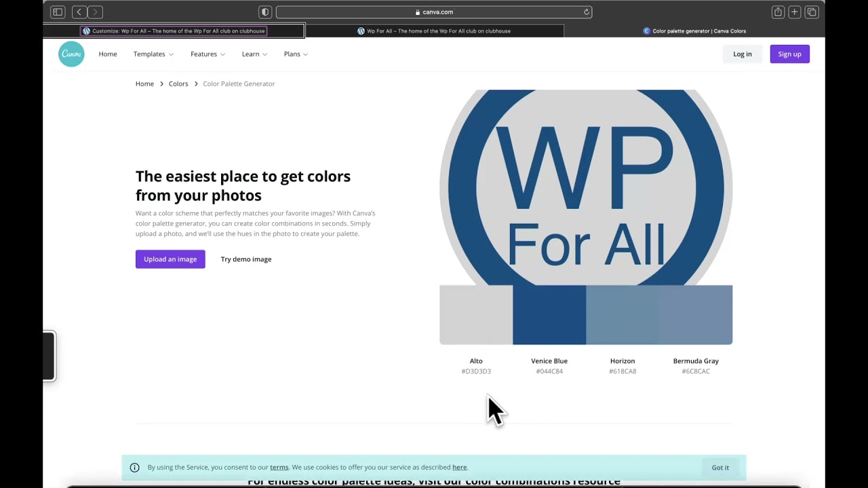868x488 pixels.
Task: Click the Color Palette Generator breadcrumb
Action: click(239, 83)
